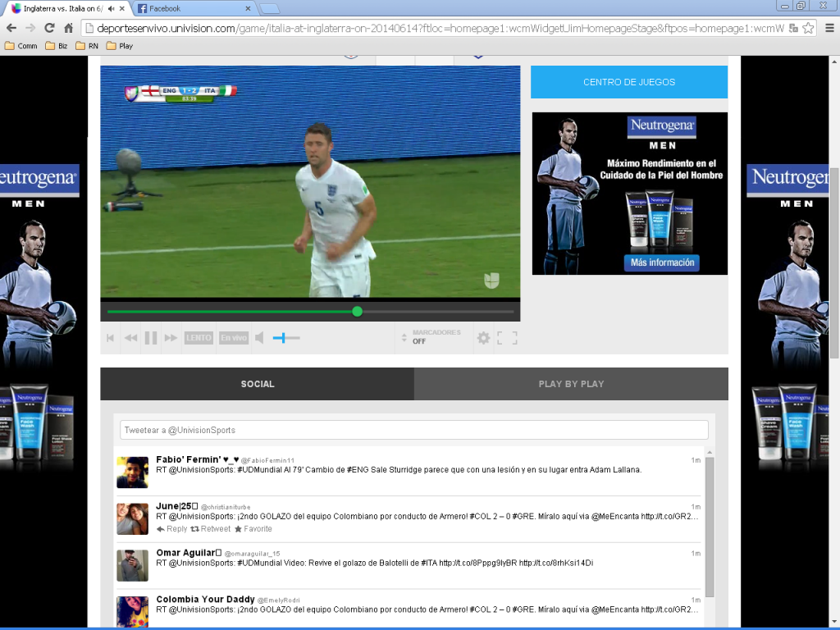Image resolution: width=840 pixels, height=630 pixels.
Task: Click the Centro de Juegos button
Action: click(629, 82)
